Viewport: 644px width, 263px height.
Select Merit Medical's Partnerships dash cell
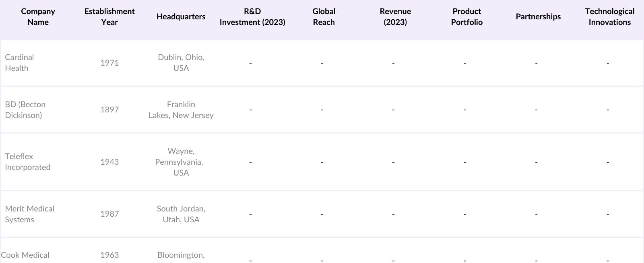536,214
